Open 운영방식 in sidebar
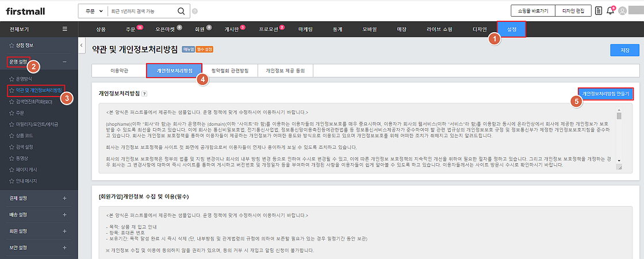The image size is (644, 259). click(x=24, y=79)
